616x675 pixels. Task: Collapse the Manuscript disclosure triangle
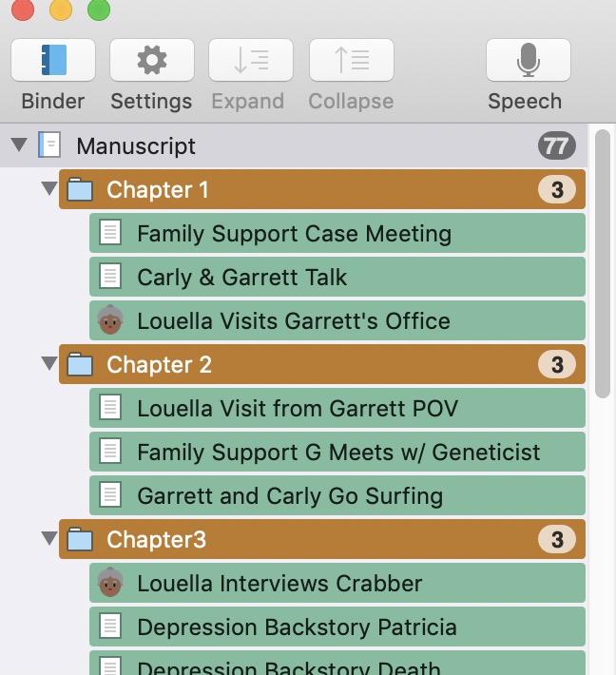pos(19,145)
